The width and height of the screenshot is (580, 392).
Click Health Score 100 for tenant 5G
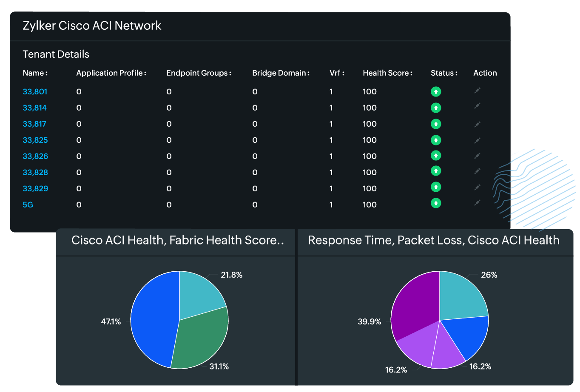(x=370, y=205)
